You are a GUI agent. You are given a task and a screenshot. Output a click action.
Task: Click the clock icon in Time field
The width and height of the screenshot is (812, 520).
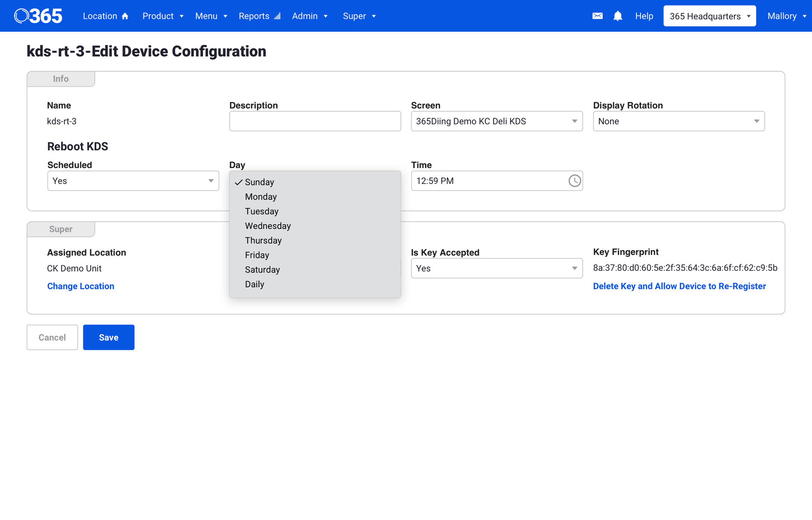click(x=574, y=181)
